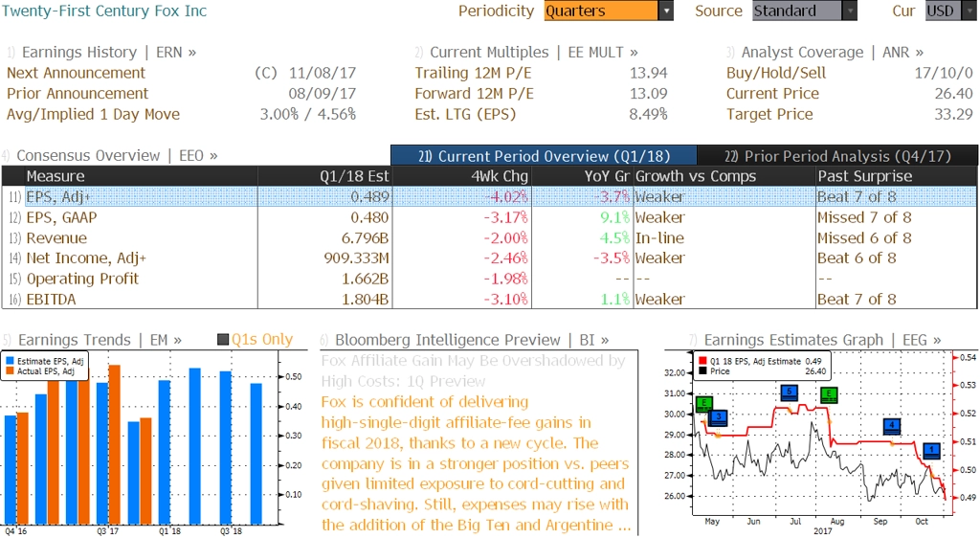The width and height of the screenshot is (980, 538).
Task: Click Forward 12M P/E value 13.09
Action: point(649,94)
